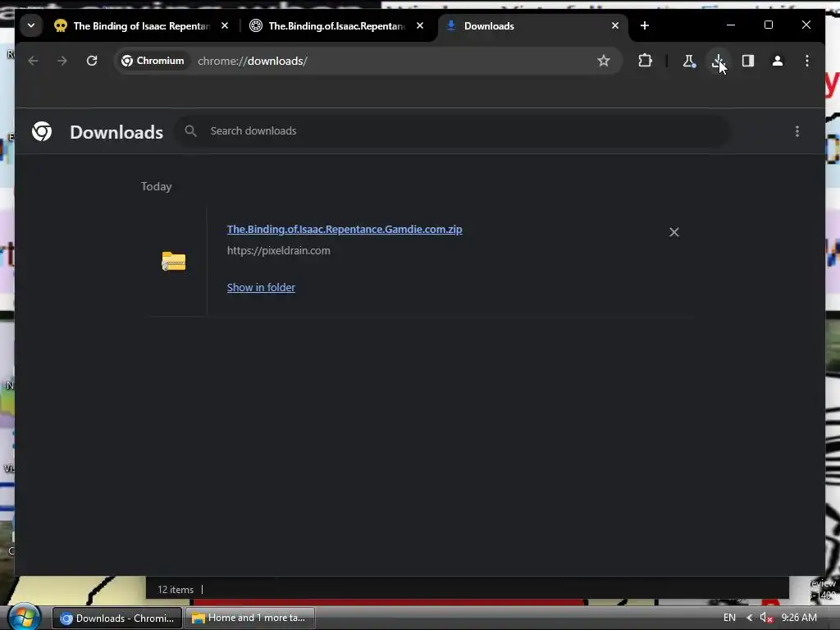This screenshot has width=840, height=630.
Task: Go back with the back arrow
Action: coord(33,61)
